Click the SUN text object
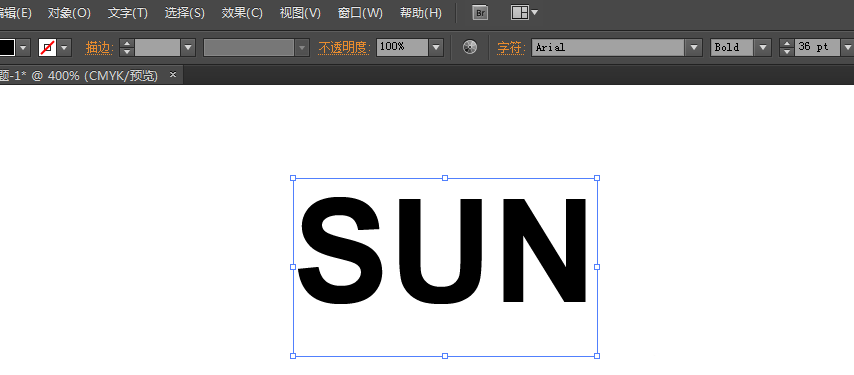 pyautogui.click(x=443, y=250)
